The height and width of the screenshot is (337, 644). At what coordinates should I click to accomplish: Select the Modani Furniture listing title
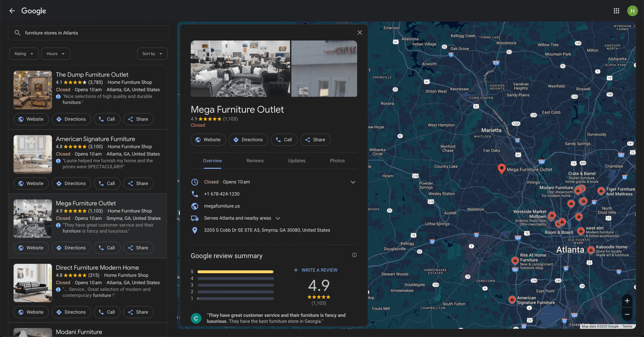click(79, 332)
